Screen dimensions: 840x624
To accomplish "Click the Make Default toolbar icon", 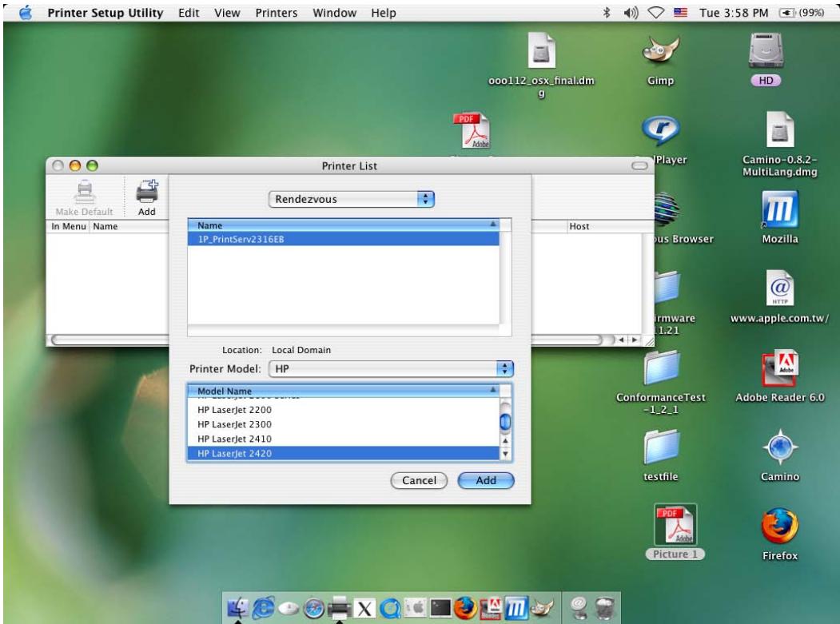I will 84,193.
